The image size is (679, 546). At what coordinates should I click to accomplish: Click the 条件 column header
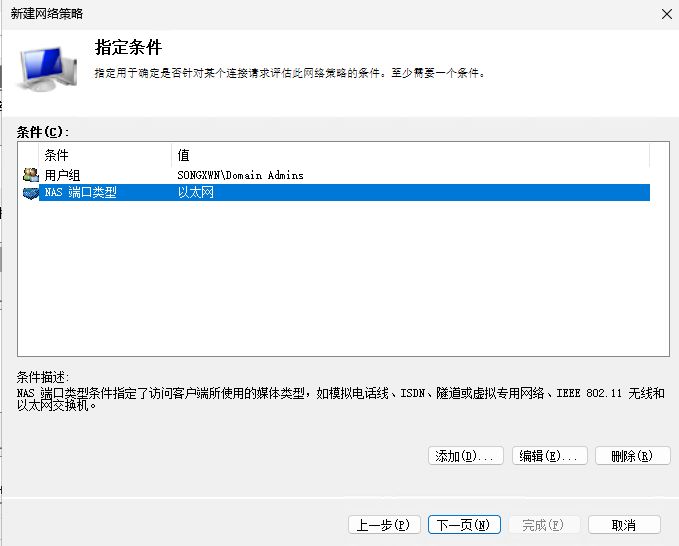pos(57,155)
